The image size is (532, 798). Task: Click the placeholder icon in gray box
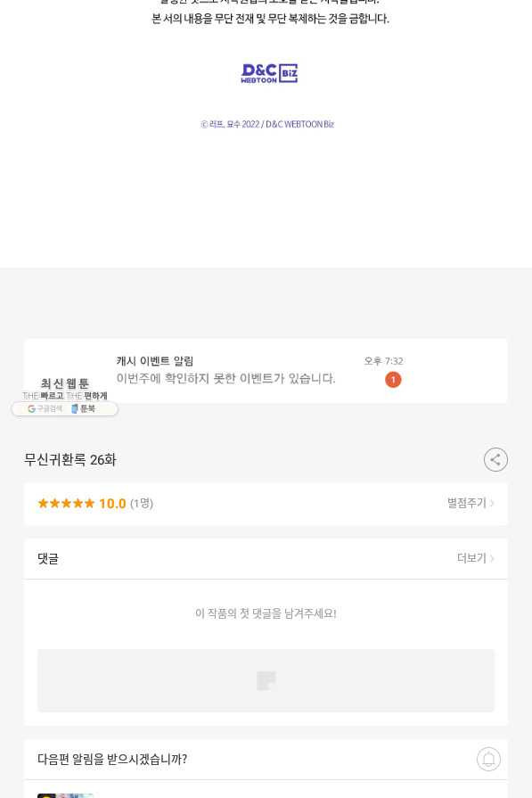click(x=266, y=680)
